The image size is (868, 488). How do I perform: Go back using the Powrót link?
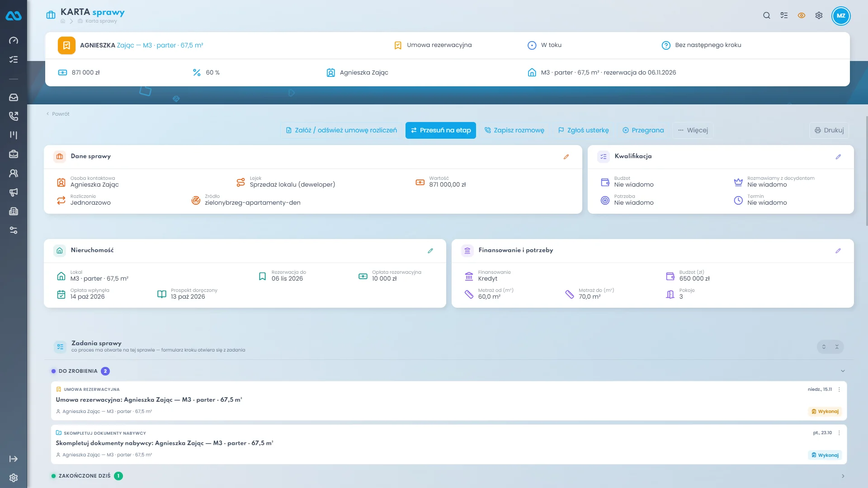[x=58, y=114]
